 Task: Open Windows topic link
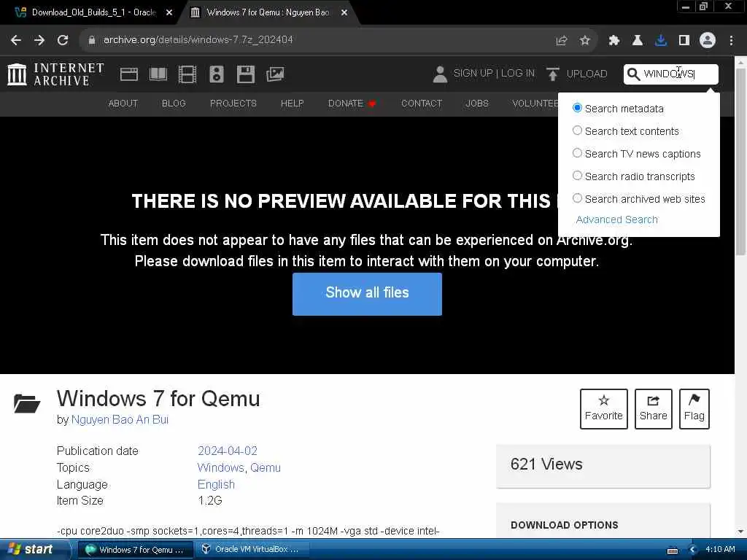221,467
